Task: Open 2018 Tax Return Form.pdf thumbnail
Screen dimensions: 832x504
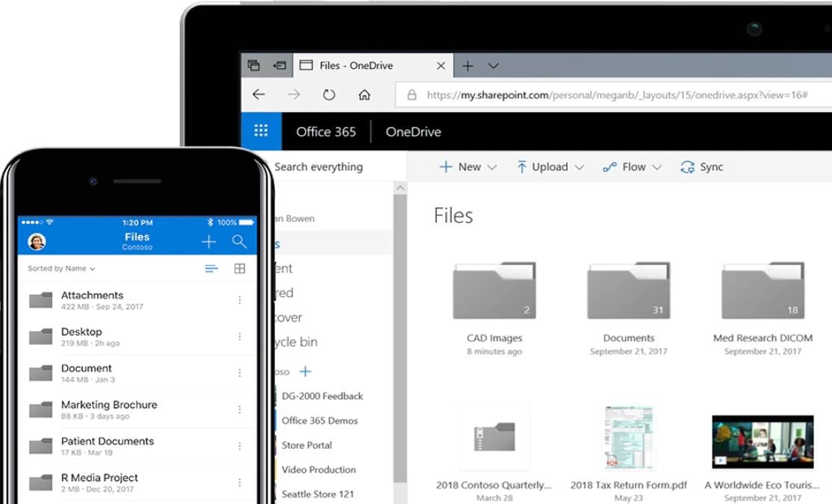Action: pos(628,437)
